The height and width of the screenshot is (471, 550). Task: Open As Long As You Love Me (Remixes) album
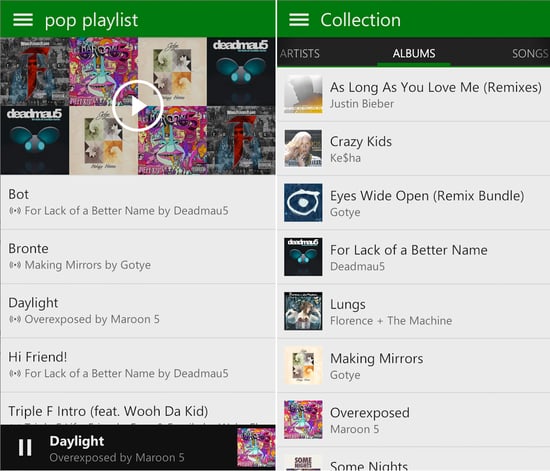coord(414,95)
